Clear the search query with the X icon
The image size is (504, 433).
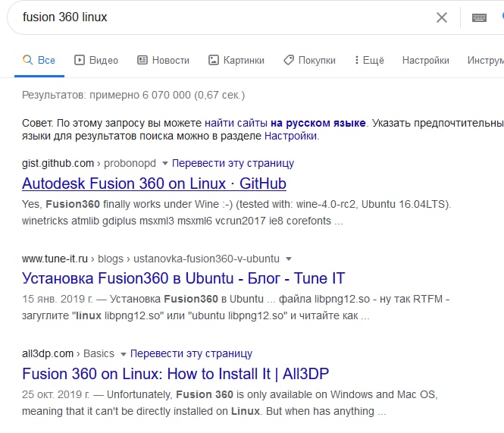[x=442, y=17]
